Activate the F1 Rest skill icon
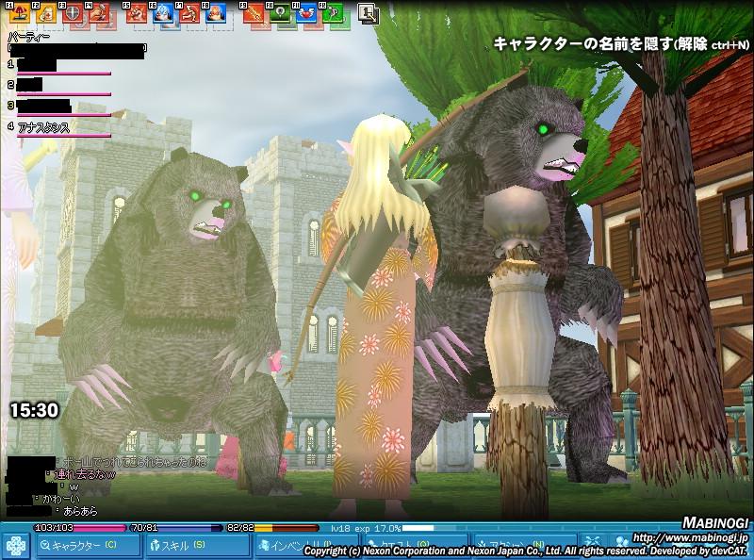This screenshot has height=560, width=754. pos(19,13)
